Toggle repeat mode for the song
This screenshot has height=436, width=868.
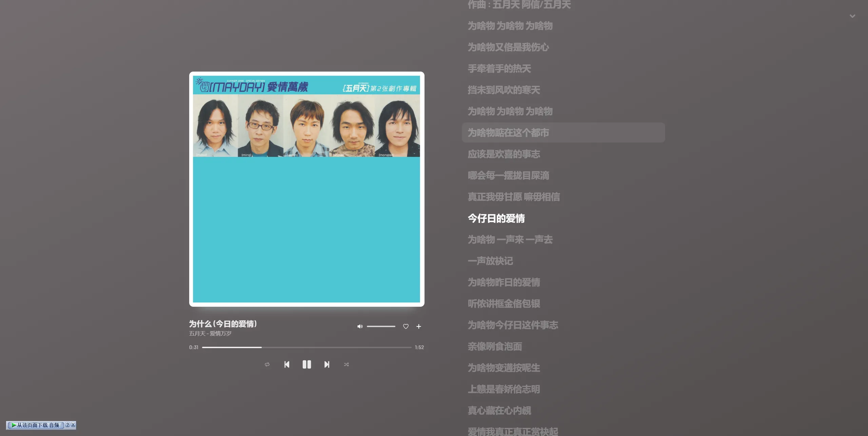coord(267,364)
